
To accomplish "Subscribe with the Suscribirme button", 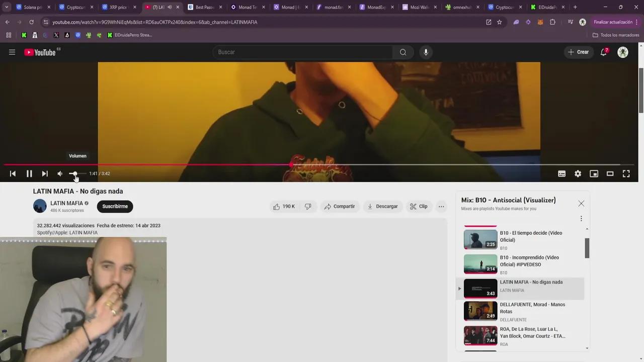I will 115,206.
